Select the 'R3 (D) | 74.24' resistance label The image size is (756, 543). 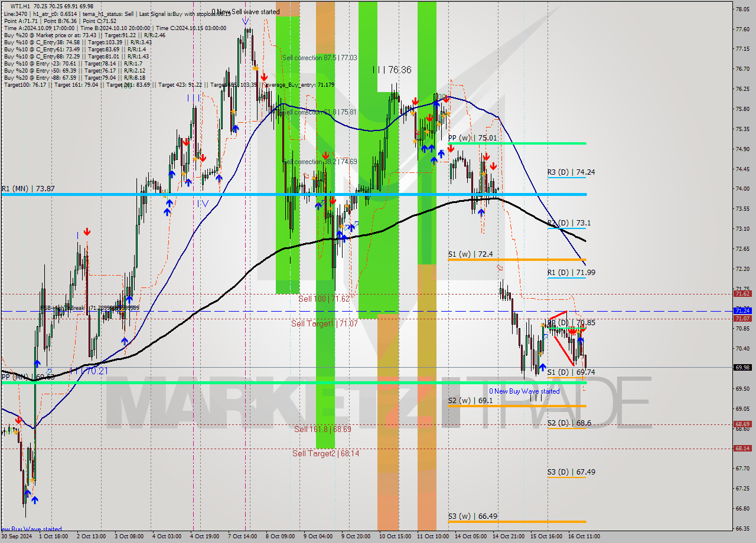(571, 172)
